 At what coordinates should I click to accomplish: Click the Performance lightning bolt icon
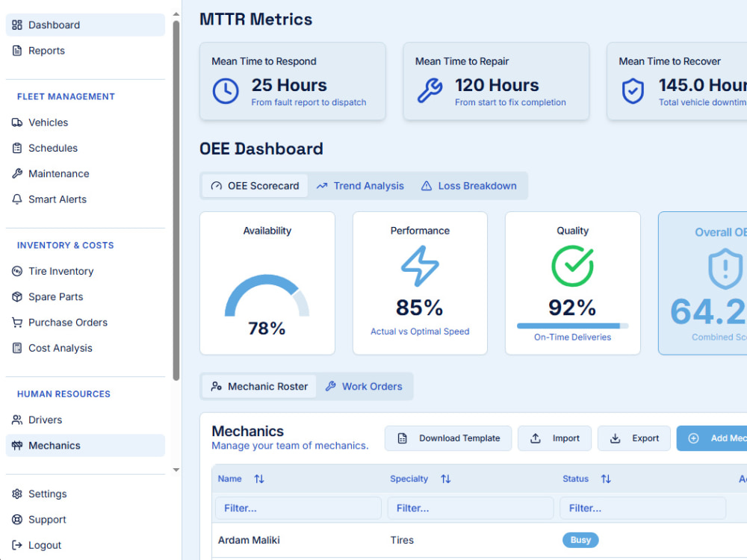click(420, 267)
